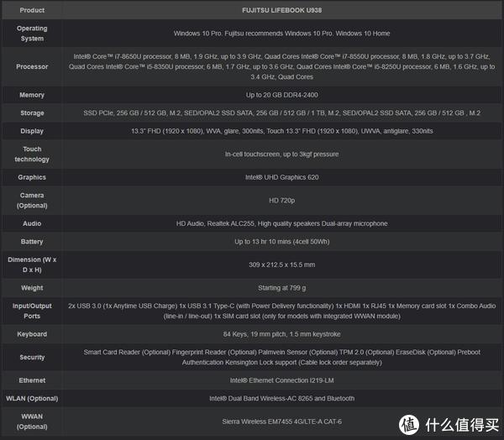Select the Camera (Optional) label
This screenshot has height=440, width=504.
[x=32, y=200]
